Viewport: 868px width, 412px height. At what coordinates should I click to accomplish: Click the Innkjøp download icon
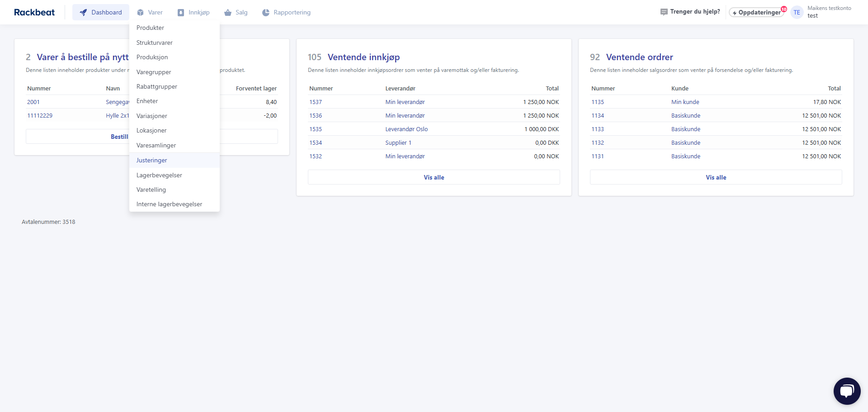[181, 13]
